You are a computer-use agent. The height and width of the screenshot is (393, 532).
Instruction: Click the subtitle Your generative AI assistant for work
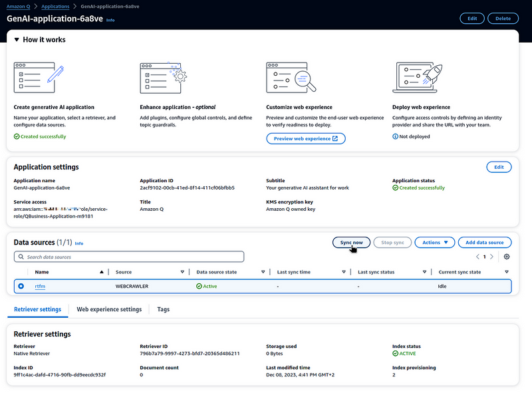(307, 188)
